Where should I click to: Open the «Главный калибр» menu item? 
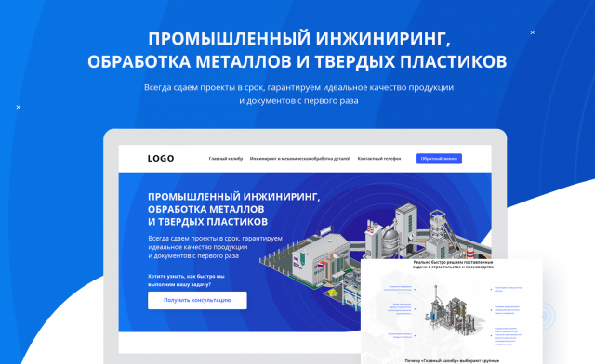coord(225,159)
